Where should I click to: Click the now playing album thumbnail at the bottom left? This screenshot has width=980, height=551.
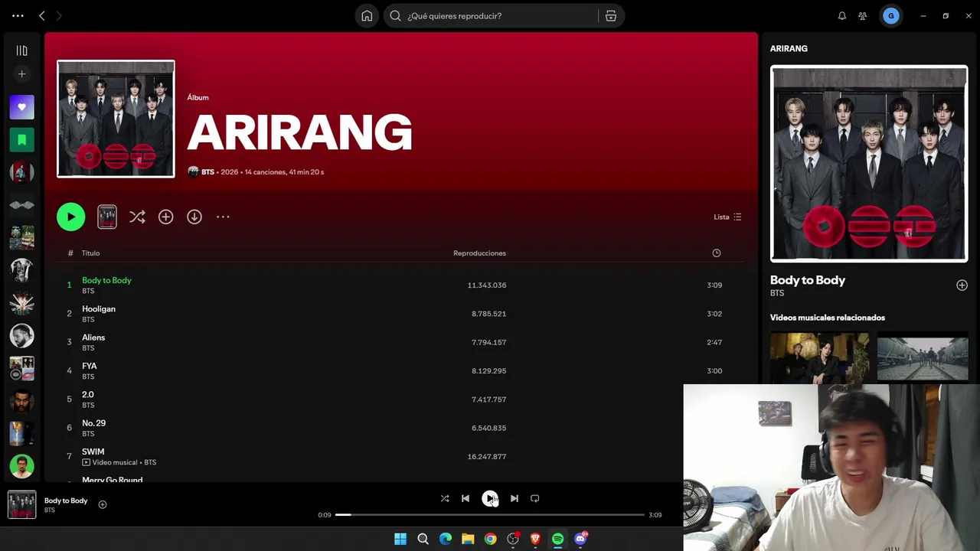click(x=21, y=505)
